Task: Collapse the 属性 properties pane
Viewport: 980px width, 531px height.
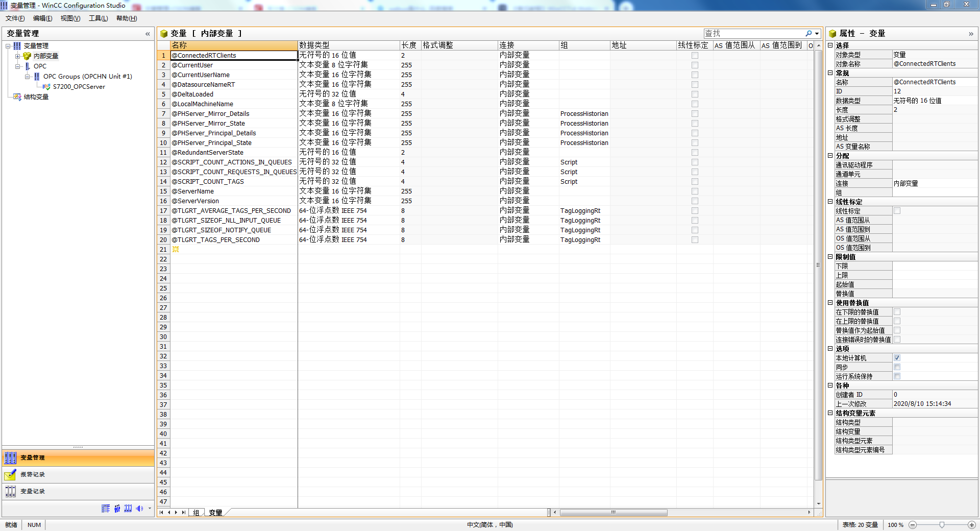Action: (971, 34)
